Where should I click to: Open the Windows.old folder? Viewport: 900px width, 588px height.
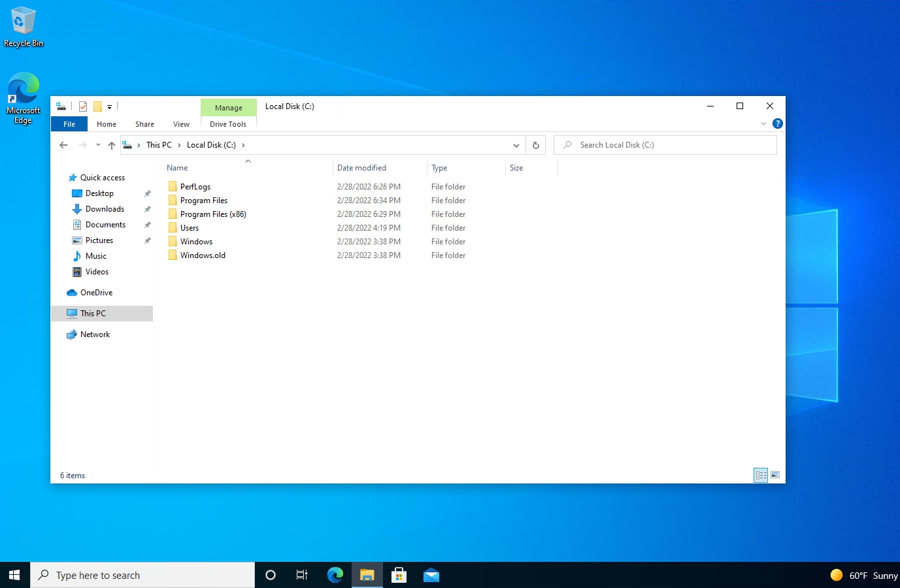tap(203, 255)
